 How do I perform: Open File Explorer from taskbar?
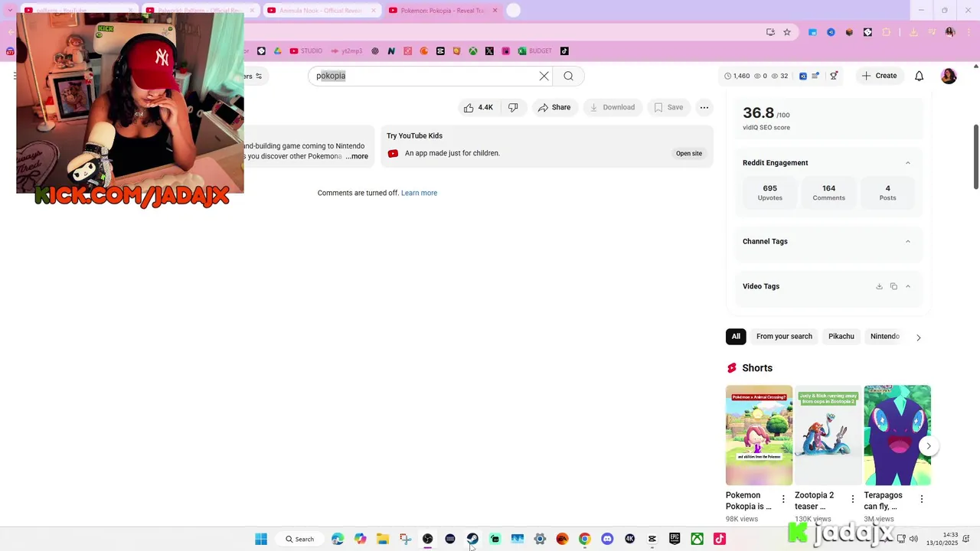click(383, 539)
